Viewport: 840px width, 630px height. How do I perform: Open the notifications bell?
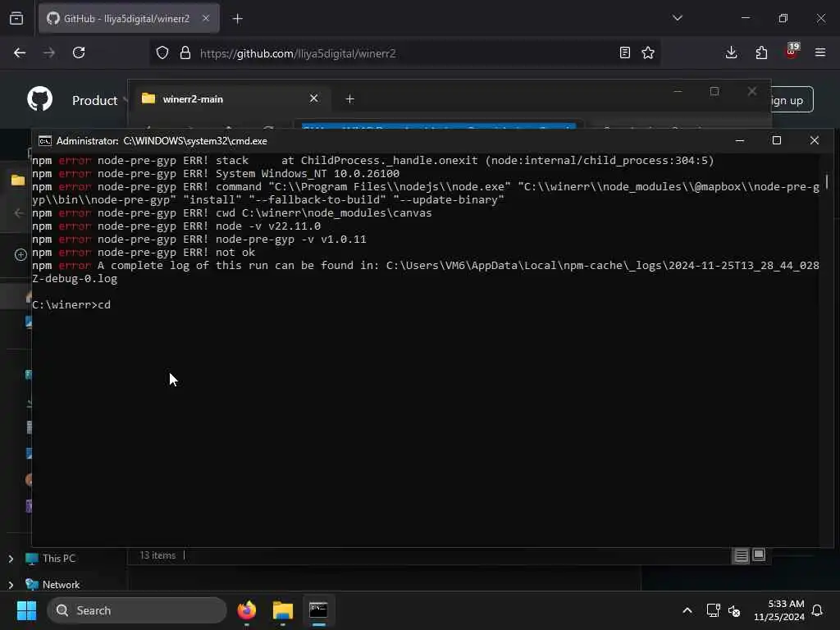tap(818, 610)
